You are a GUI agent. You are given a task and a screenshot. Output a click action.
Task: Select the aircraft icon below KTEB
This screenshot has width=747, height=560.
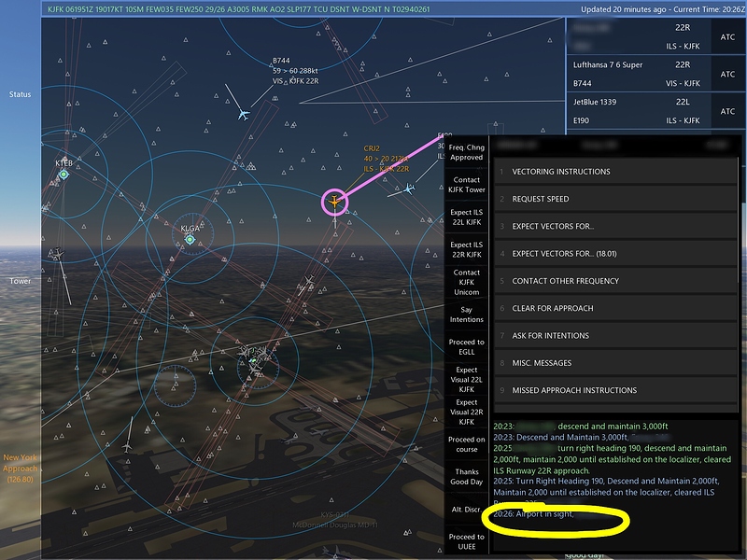[x=57, y=253]
